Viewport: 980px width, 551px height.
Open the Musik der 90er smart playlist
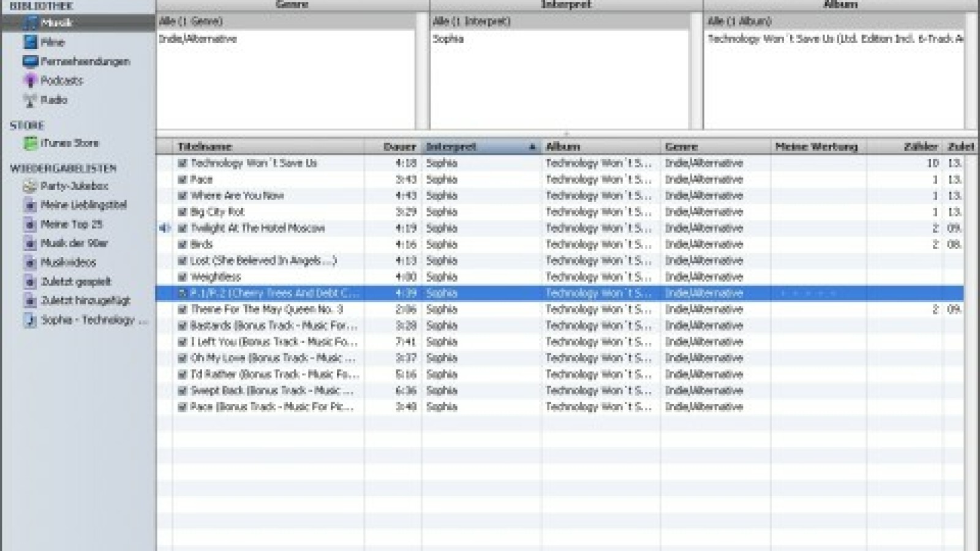(73, 243)
